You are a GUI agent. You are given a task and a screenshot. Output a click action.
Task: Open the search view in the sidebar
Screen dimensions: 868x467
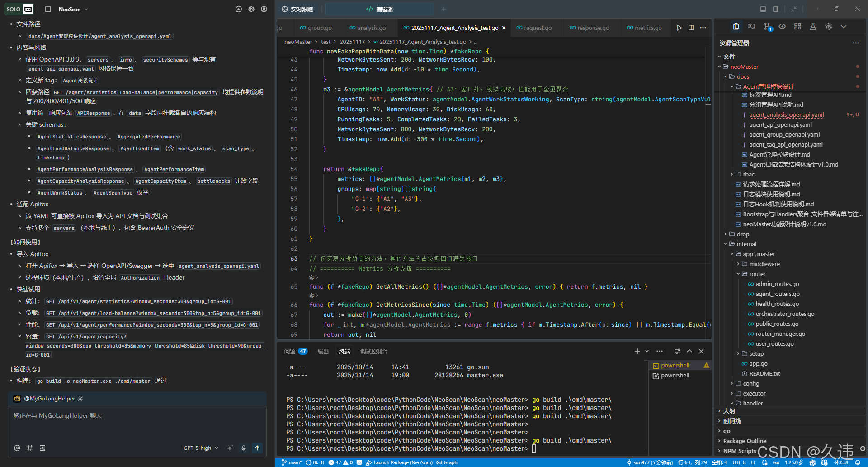pos(752,27)
